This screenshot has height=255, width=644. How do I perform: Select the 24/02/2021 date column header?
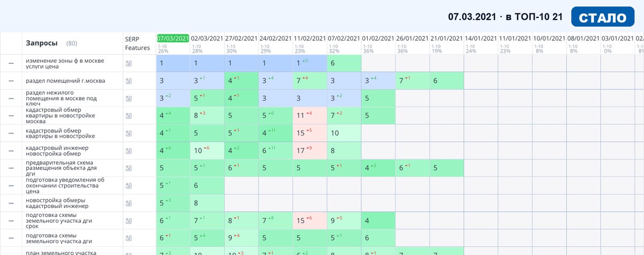[x=276, y=39]
